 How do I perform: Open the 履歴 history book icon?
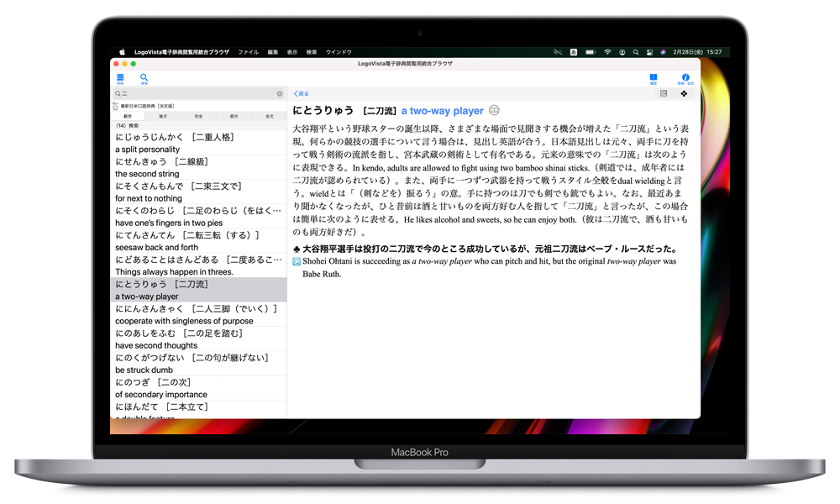tap(653, 78)
